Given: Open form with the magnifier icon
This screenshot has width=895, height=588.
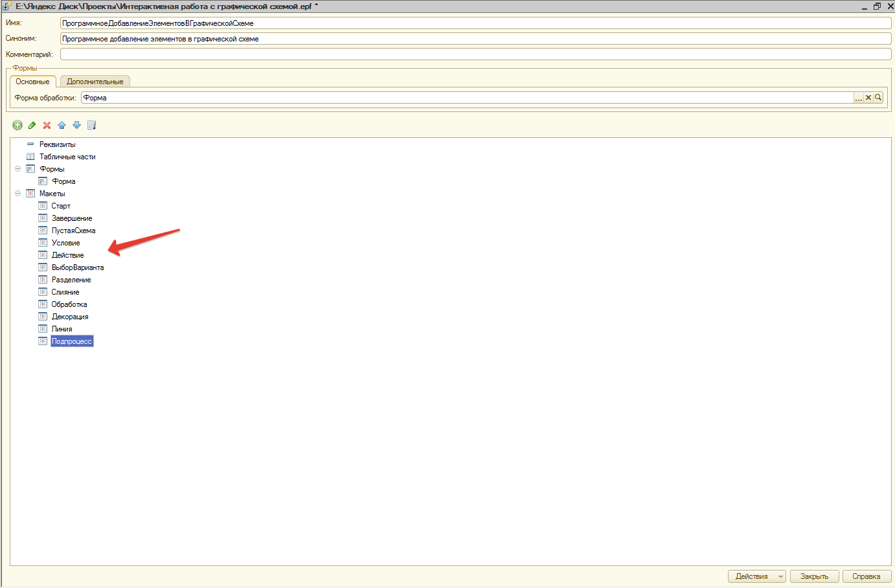Looking at the screenshot, I should pyautogui.click(x=878, y=98).
